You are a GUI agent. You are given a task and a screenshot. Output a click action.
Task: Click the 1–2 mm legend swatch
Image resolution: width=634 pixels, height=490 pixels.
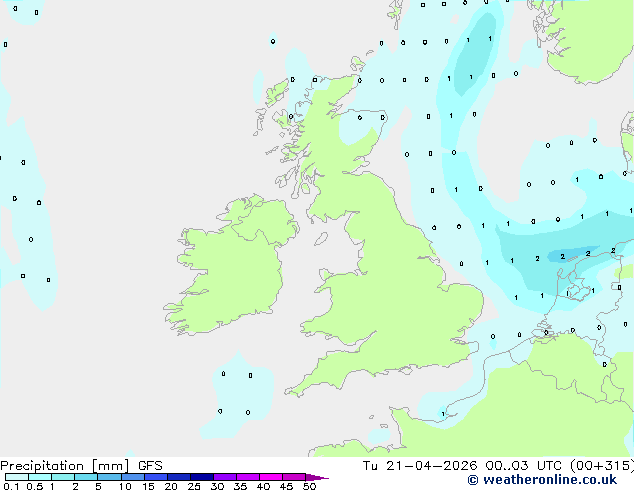click(63, 477)
